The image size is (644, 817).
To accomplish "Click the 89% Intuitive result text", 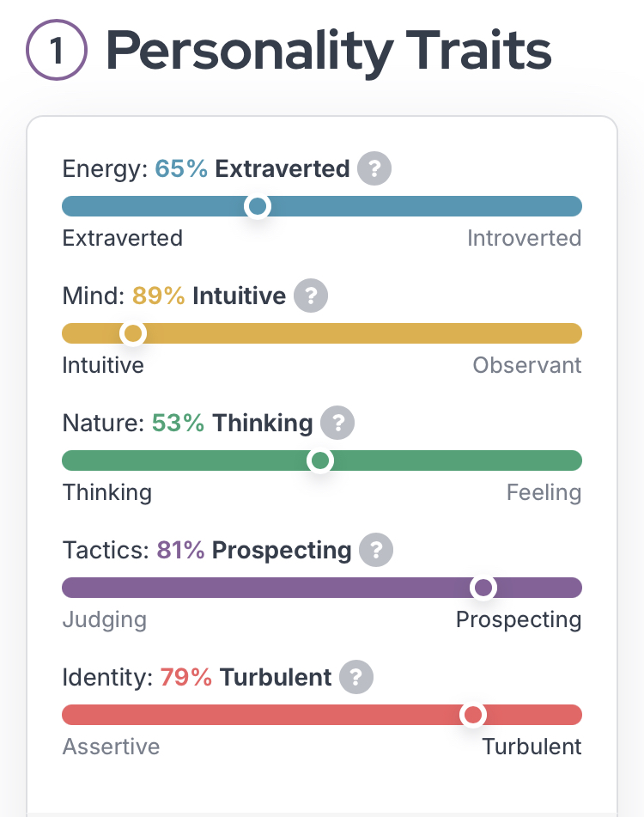I will (x=210, y=296).
